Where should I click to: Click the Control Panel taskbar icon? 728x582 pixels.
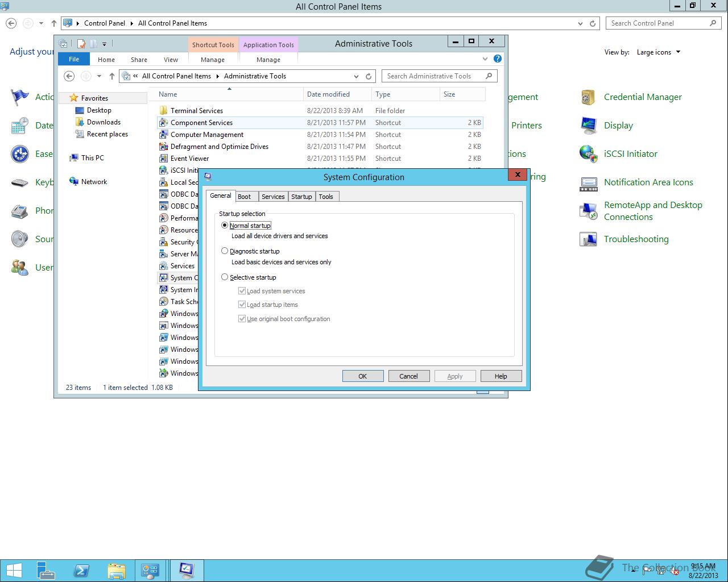[151, 571]
